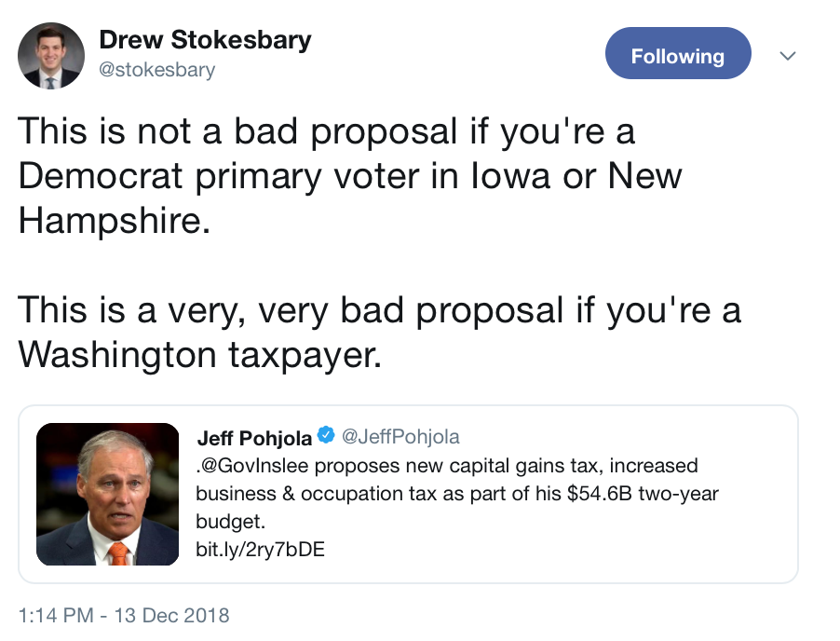
Task: Open the 1:14 PM tweet timestamp
Action: pos(56,615)
